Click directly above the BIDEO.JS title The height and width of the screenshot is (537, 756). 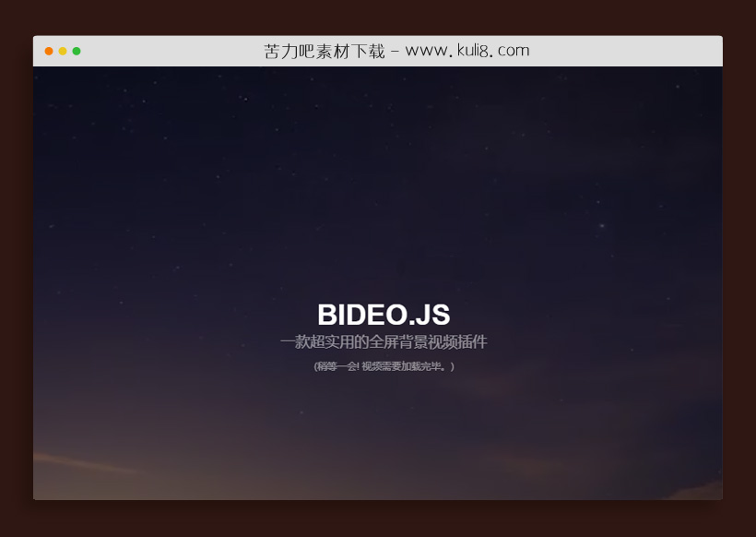[x=384, y=286]
